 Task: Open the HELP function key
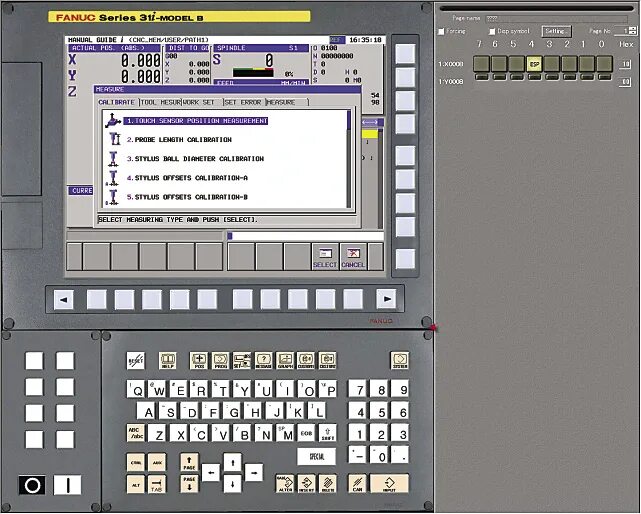pyautogui.click(x=168, y=361)
